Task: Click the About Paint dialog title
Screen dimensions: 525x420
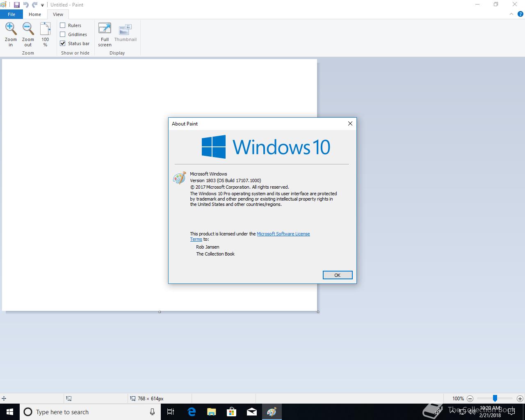Action: tap(185, 123)
